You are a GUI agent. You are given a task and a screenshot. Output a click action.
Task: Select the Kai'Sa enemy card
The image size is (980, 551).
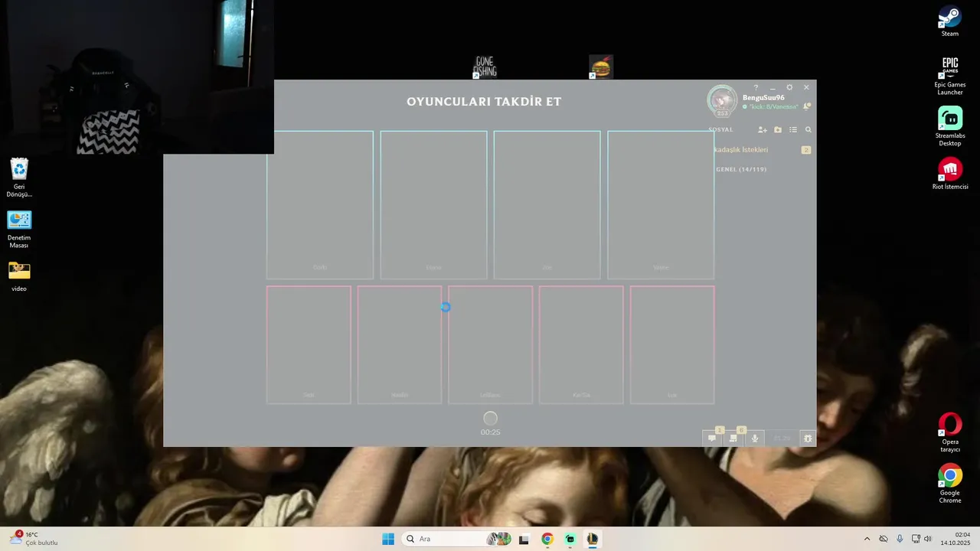tap(581, 344)
